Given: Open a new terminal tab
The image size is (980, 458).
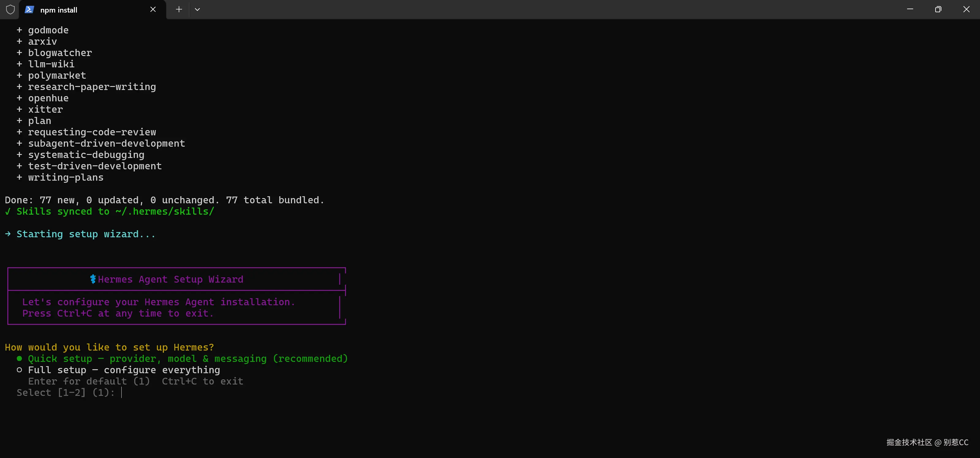Looking at the screenshot, I should point(179,9).
